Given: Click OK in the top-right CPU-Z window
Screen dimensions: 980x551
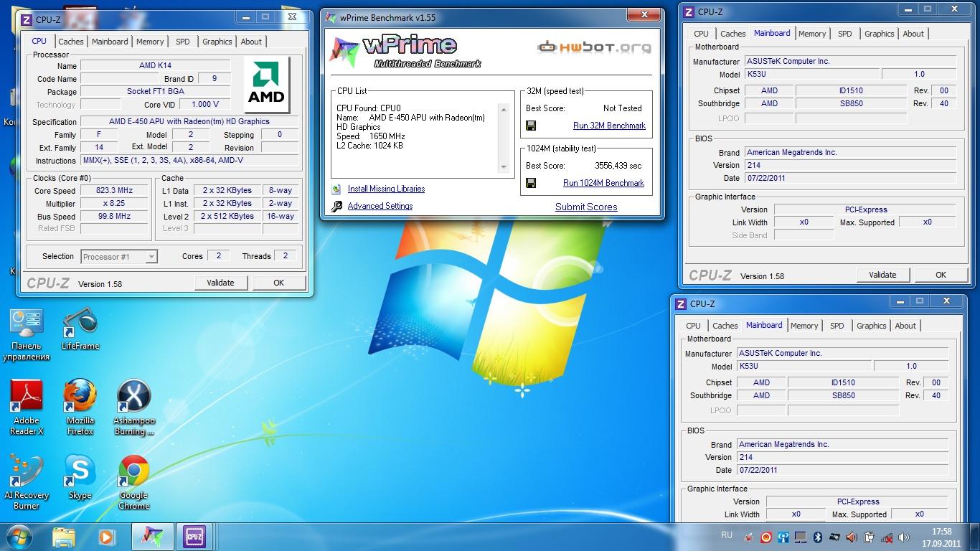Looking at the screenshot, I should click(x=941, y=275).
